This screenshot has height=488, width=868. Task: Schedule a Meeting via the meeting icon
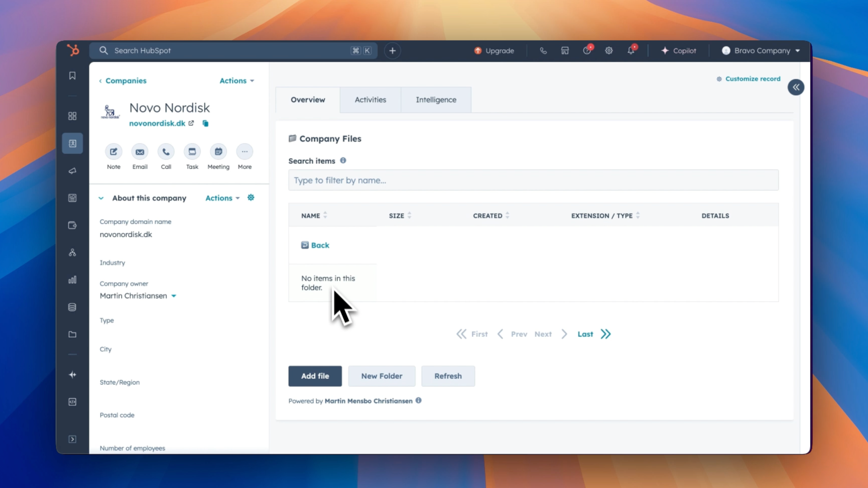219,152
